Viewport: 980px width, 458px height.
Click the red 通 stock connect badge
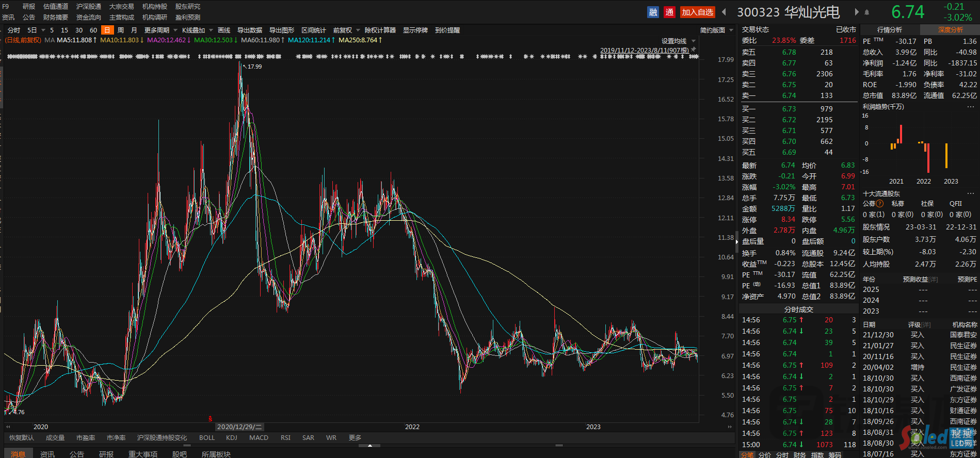[669, 12]
